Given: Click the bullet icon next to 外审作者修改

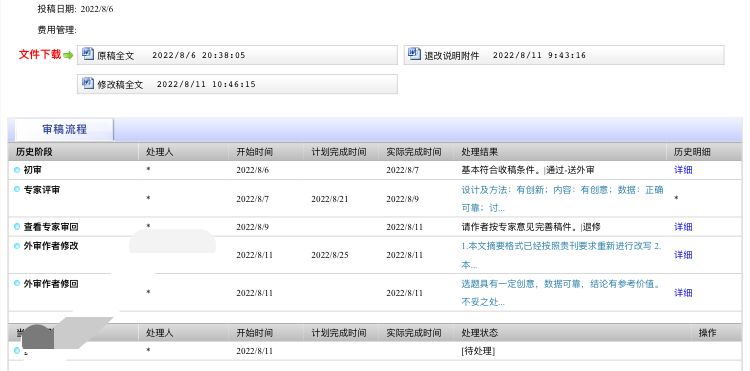Looking at the screenshot, I should click(x=17, y=246).
